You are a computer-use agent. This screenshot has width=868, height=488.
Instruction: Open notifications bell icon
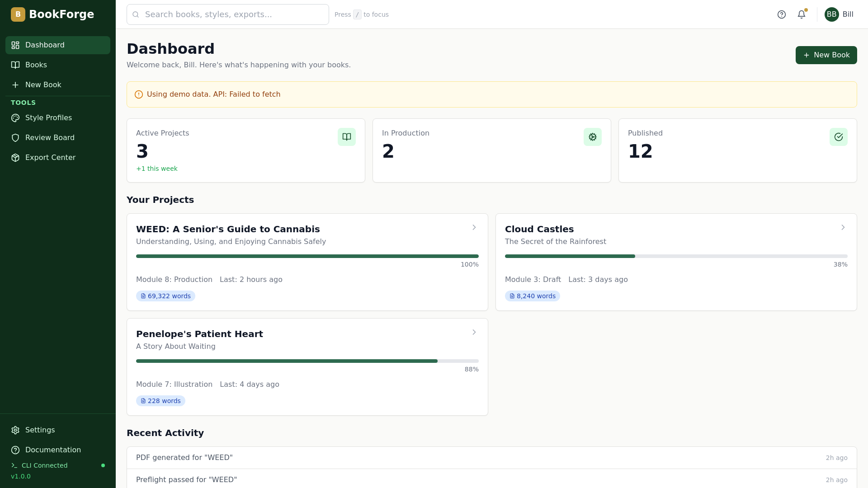(802, 14)
